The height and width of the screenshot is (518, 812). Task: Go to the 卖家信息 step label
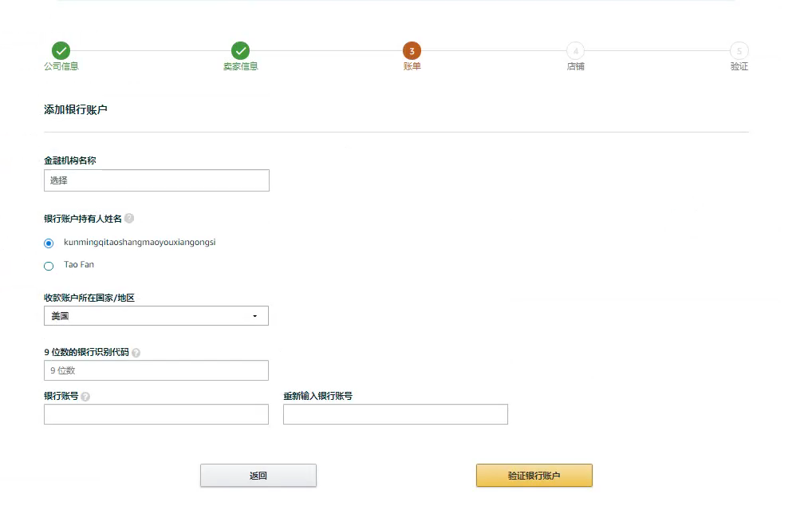(240, 66)
